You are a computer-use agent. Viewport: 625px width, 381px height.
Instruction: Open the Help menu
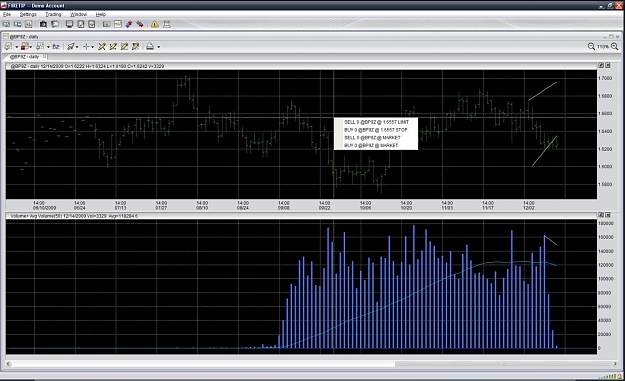coord(101,14)
